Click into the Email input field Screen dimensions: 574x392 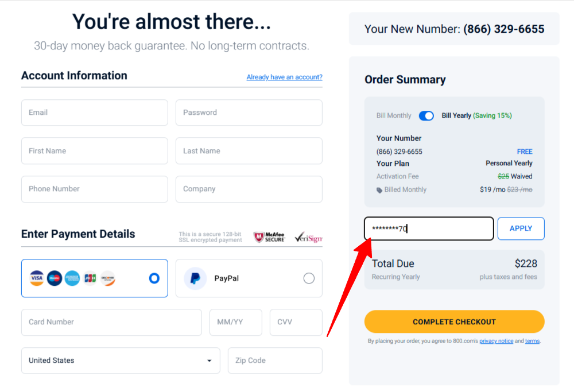click(95, 112)
